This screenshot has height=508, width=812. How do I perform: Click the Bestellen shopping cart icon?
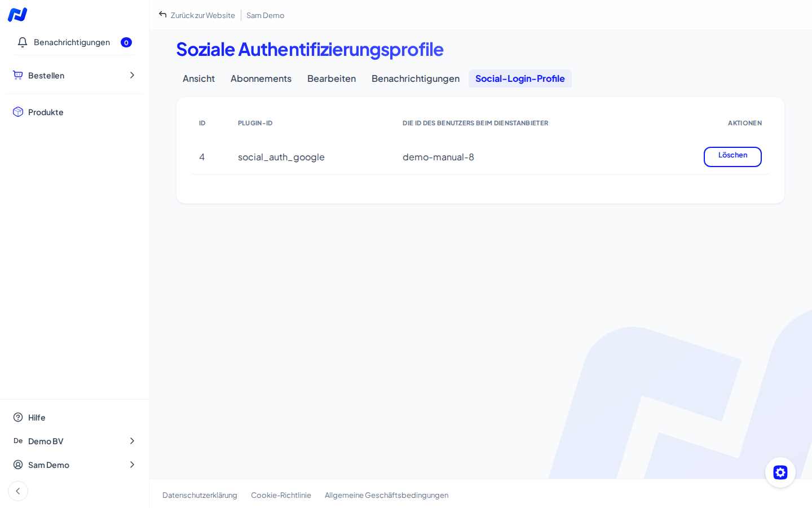(18, 75)
